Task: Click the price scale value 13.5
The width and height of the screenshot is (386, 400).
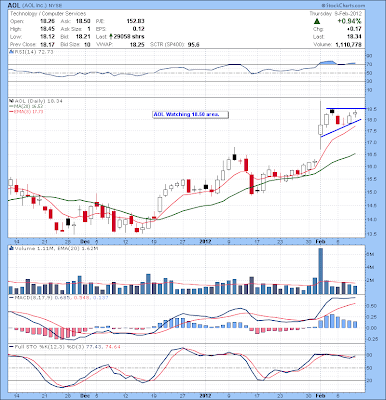Action: point(372,234)
